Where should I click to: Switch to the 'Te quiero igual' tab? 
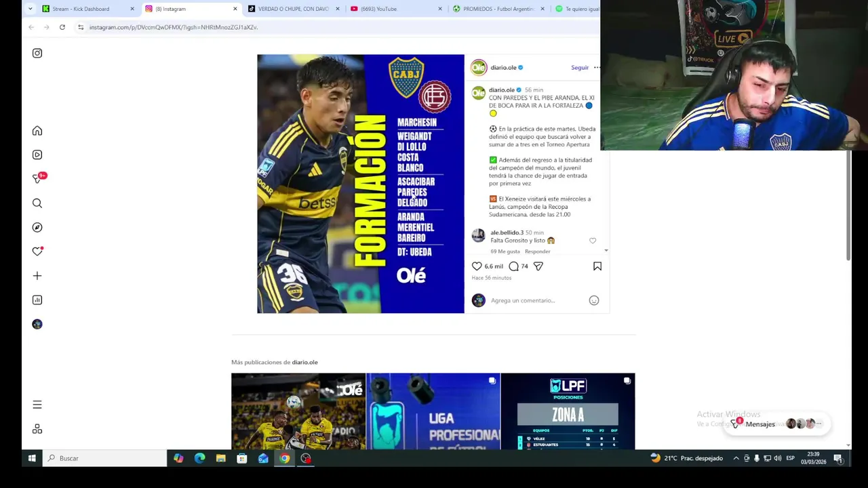coord(576,9)
